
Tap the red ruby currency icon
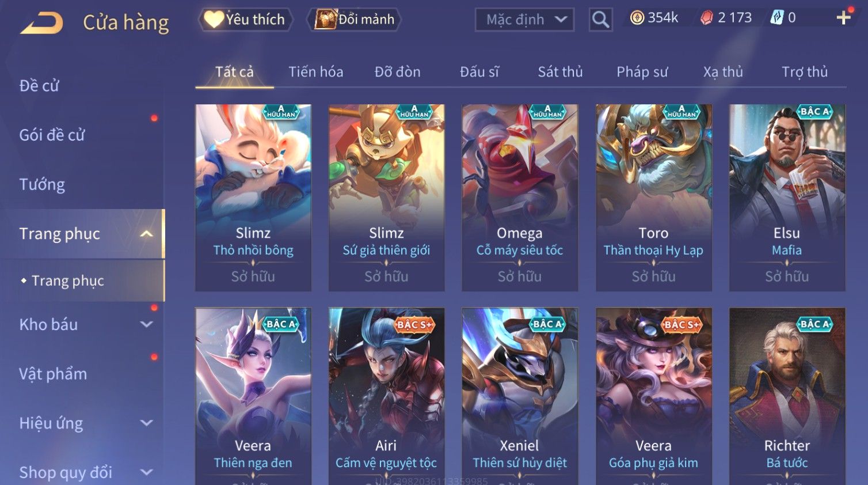[x=706, y=18]
